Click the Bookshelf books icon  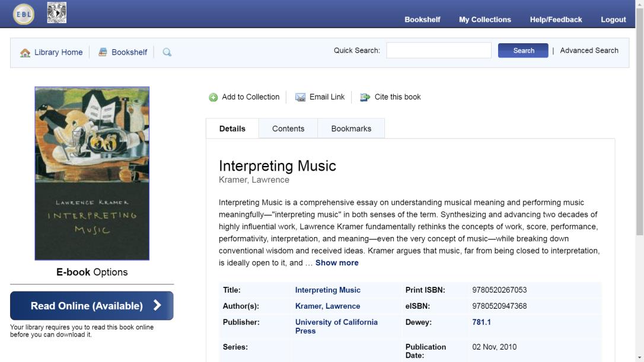click(x=103, y=52)
